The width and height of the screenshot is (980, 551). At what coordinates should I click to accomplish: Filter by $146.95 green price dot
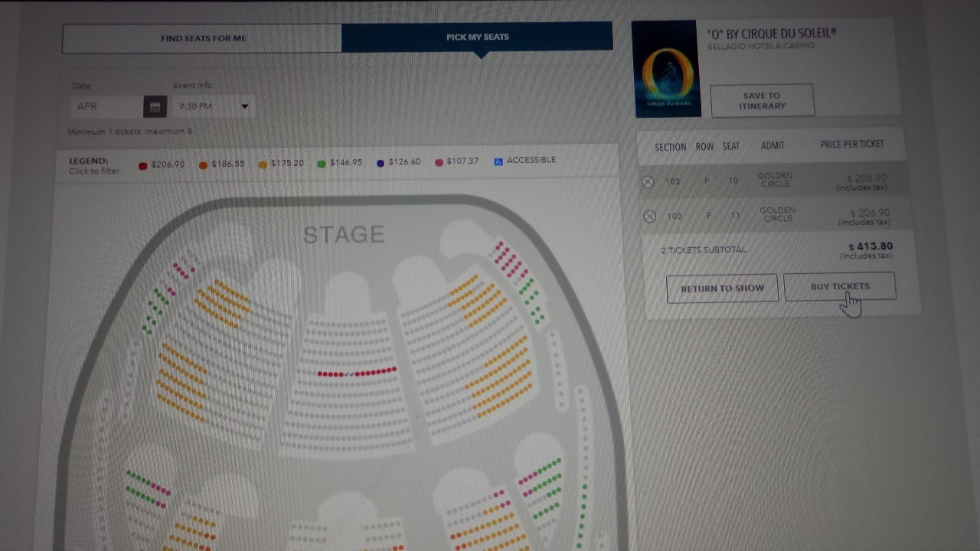point(322,164)
